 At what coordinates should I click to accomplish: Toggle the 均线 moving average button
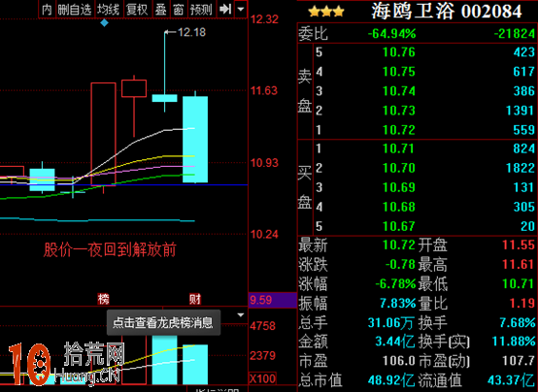click(x=108, y=10)
